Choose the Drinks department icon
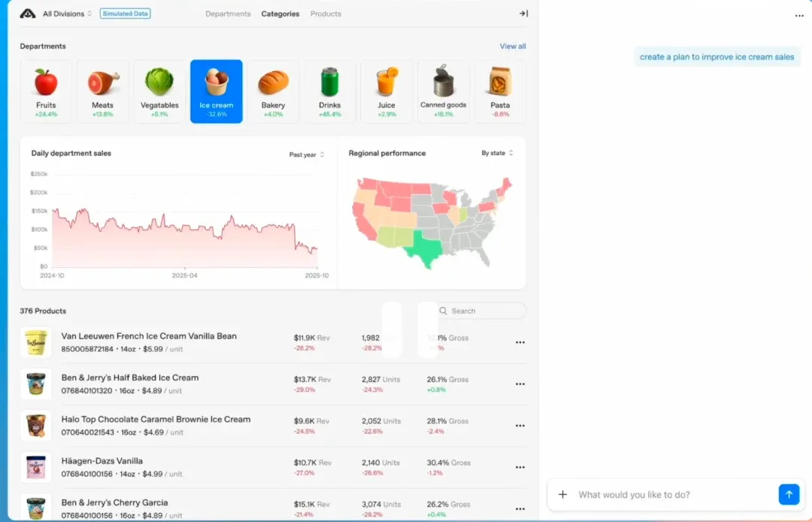 click(x=329, y=83)
